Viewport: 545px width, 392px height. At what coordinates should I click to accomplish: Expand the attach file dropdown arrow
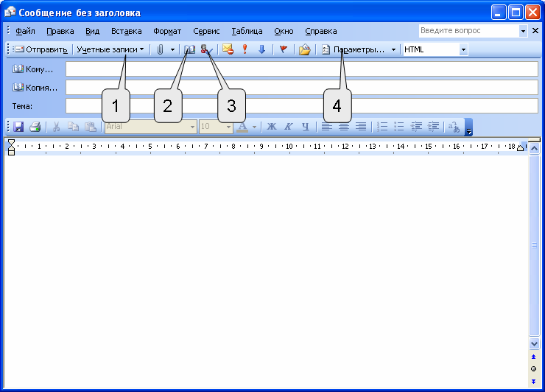click(x=172, y=50)
